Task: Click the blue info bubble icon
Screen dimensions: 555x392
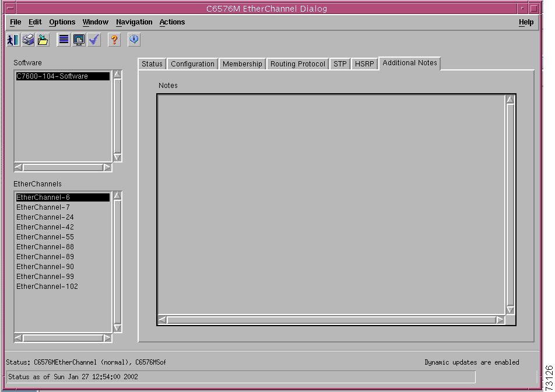Action: pyautogui.click(x=134, y=40)
